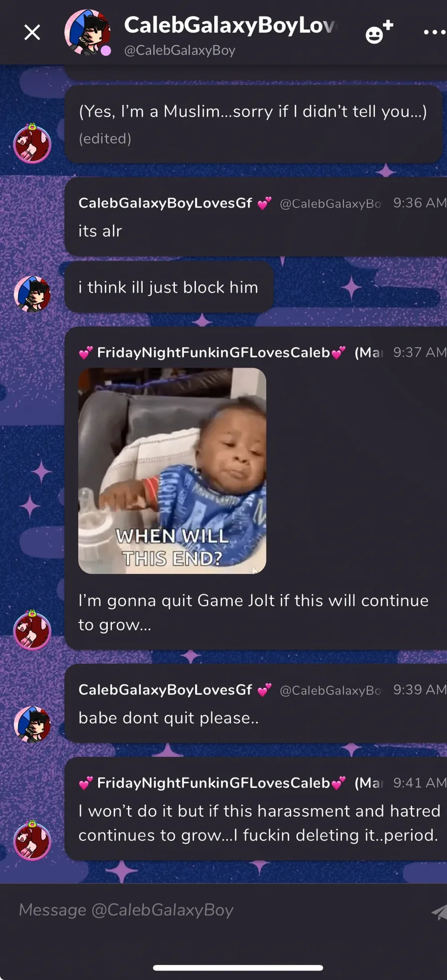Tap the red avatar beside the 'quit Game Jolt' message
Screen dimensions: 447x980
click(32, 630)
